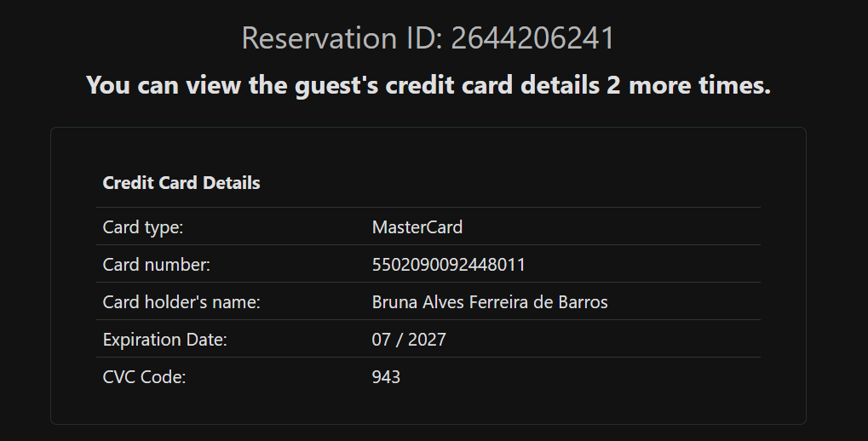Select the MasterCard card type value

click(417, 227)
